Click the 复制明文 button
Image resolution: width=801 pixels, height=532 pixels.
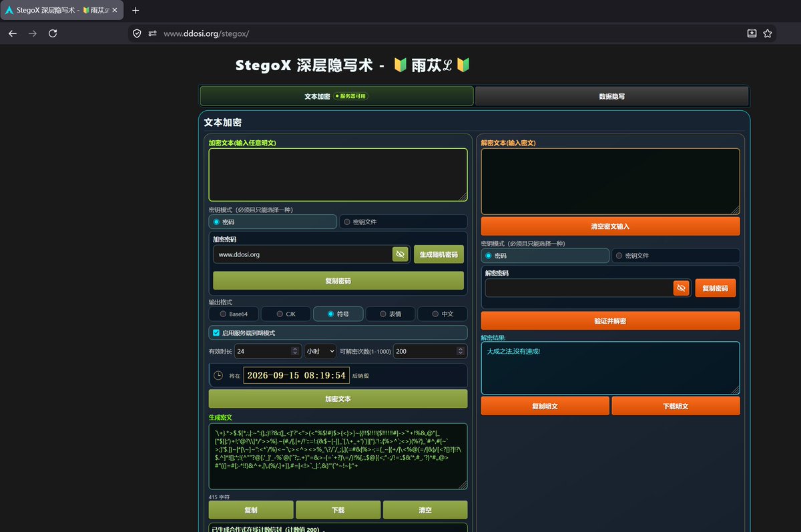coord(545,406)
